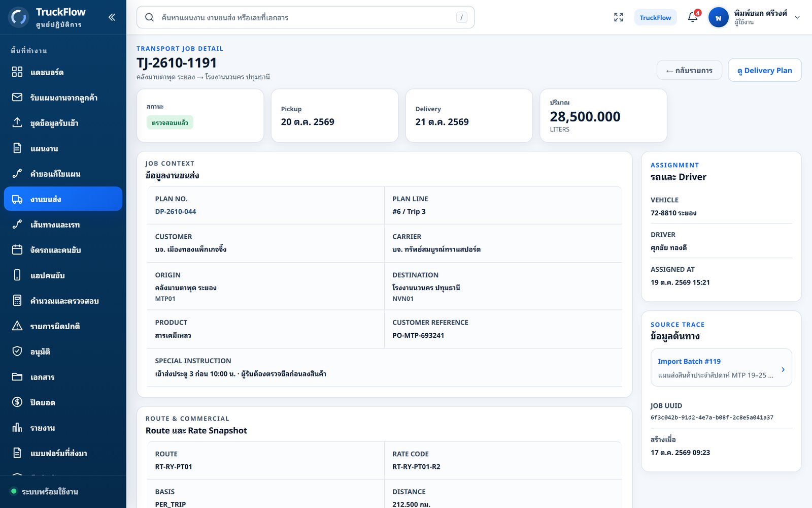Click the กลับรายการ back button
This screenshot has width=812, height=508.
click(689, 70)
